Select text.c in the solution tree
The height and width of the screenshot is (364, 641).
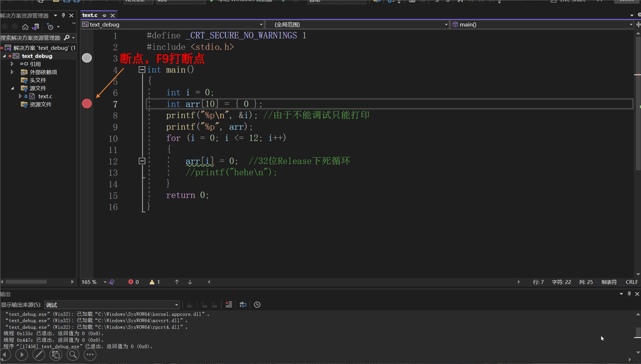45,96
